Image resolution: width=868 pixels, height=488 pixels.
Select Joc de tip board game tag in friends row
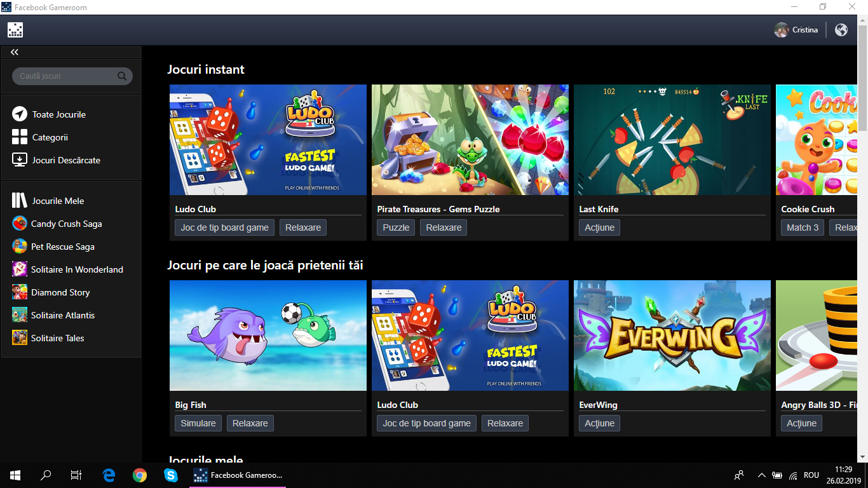[x=426, y=423]
